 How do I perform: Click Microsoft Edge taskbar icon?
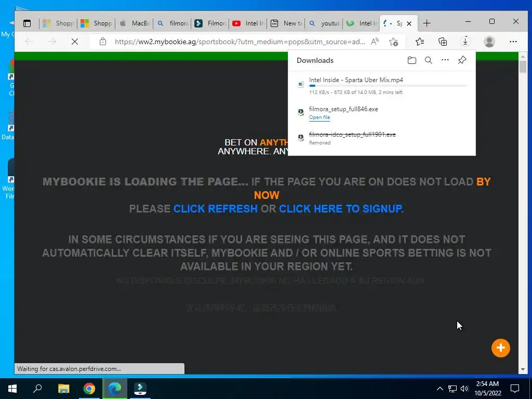pos(115,389)
